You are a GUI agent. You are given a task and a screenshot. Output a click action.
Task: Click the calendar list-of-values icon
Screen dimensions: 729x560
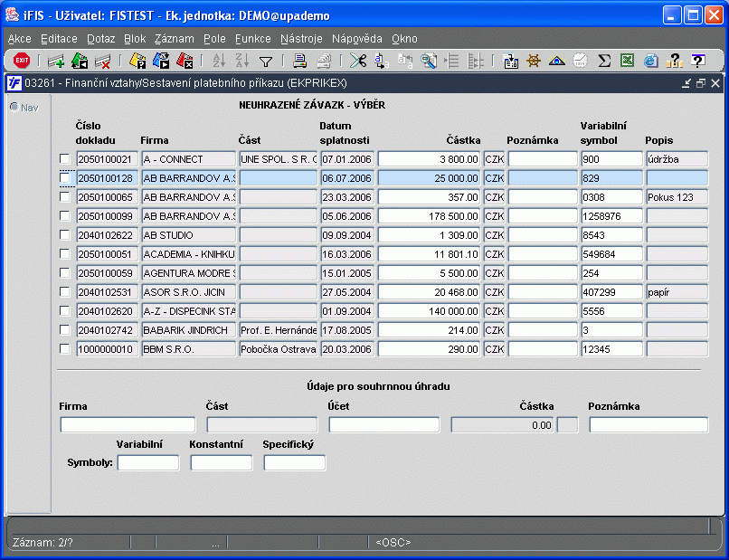tap(510, 61)
